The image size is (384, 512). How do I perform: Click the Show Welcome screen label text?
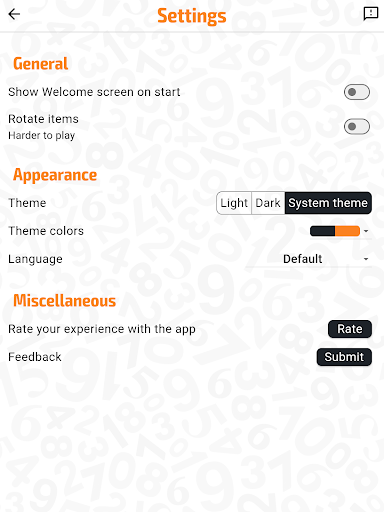94,92
